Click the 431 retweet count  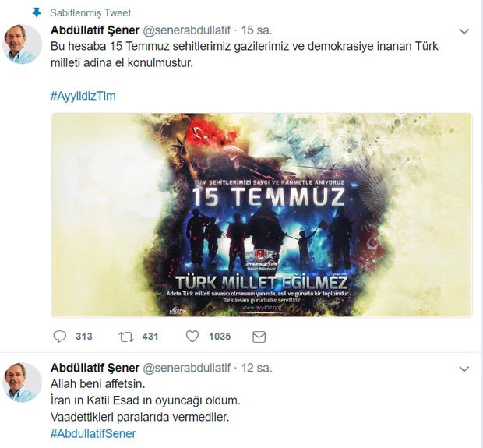coord(150,337)
